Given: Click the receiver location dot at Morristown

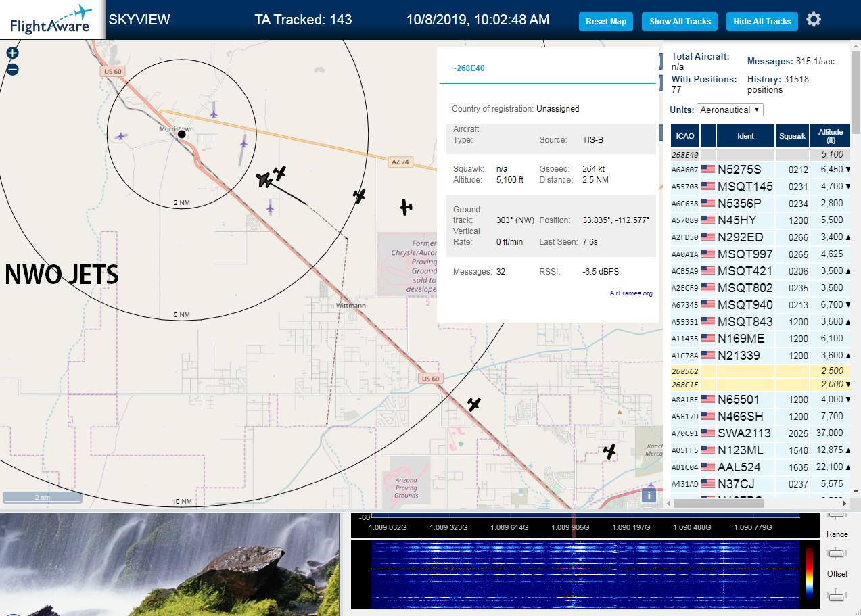Looking at the screenshot, I should 181,134.
